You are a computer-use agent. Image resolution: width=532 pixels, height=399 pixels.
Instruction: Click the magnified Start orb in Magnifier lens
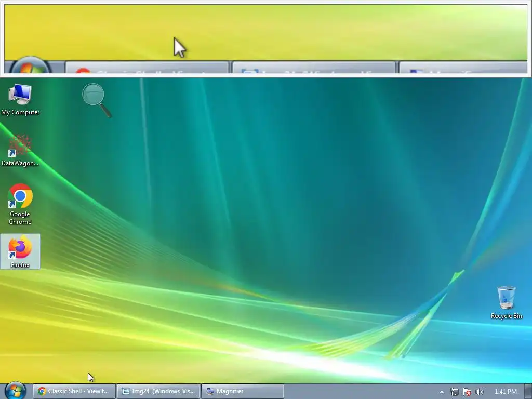pyautogui.click(x=30, y=65)
